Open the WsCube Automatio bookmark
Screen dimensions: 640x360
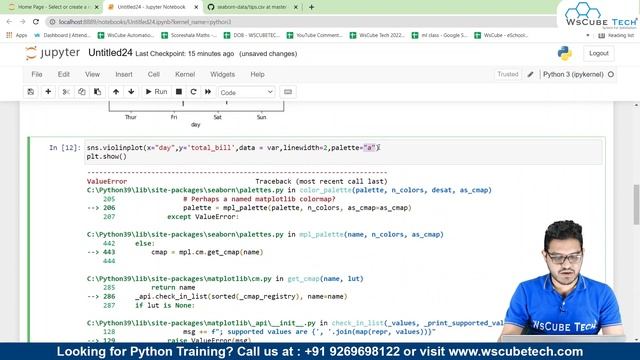(126, 36)
